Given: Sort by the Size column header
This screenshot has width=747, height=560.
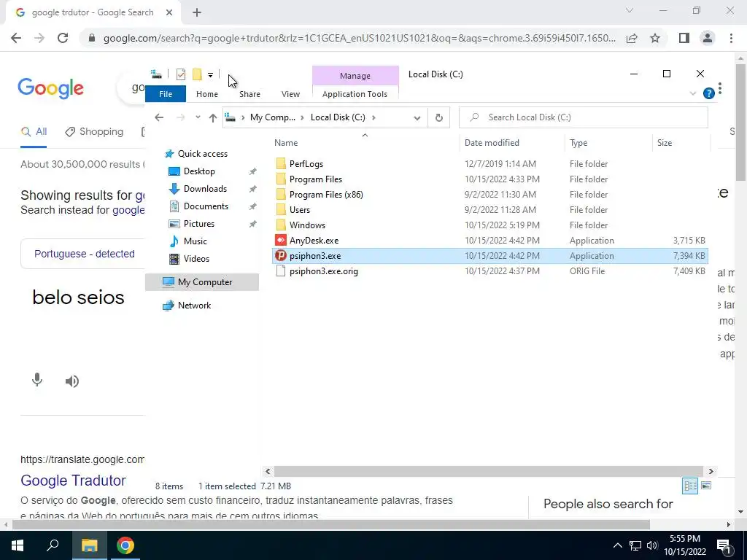Looking at the screenshot, I should pos(664,142).
